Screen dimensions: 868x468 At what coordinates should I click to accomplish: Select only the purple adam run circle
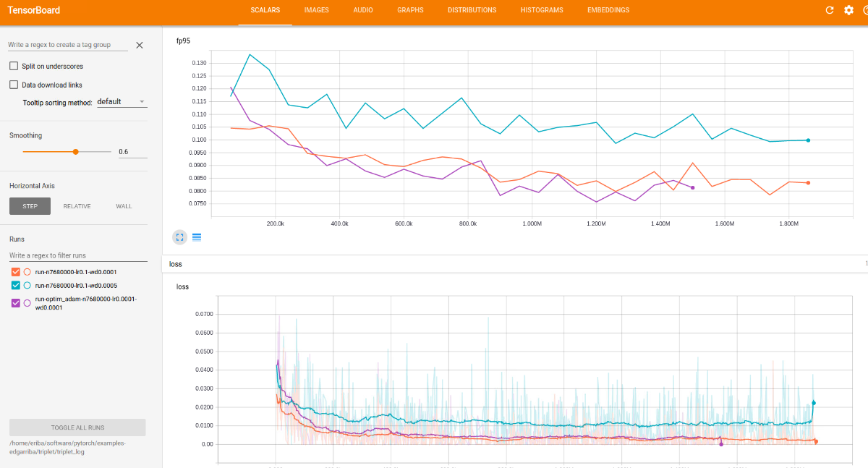pos(27,303)
